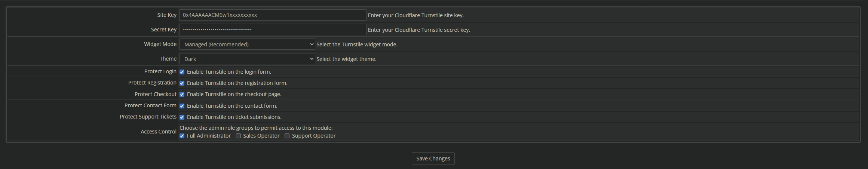Click the 'Protect Support Tickets' row label
The image size is (868, 169).
(148, 117)
